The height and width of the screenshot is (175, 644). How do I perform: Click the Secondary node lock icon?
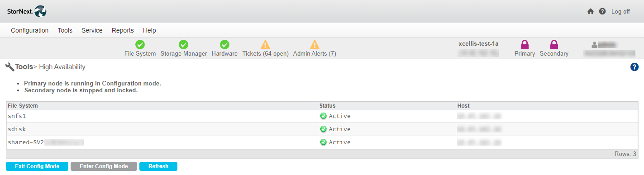[x=554, y=44]
